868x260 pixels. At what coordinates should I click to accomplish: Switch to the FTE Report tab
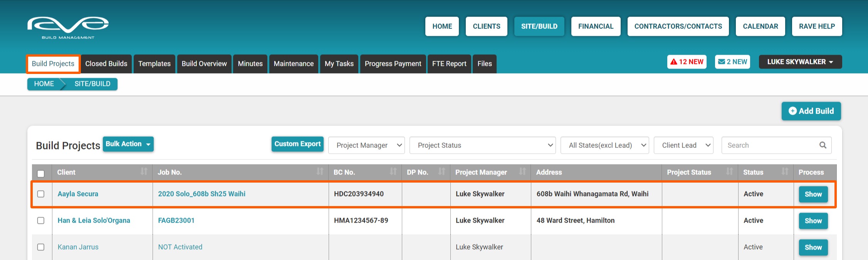tap(449, 64)
